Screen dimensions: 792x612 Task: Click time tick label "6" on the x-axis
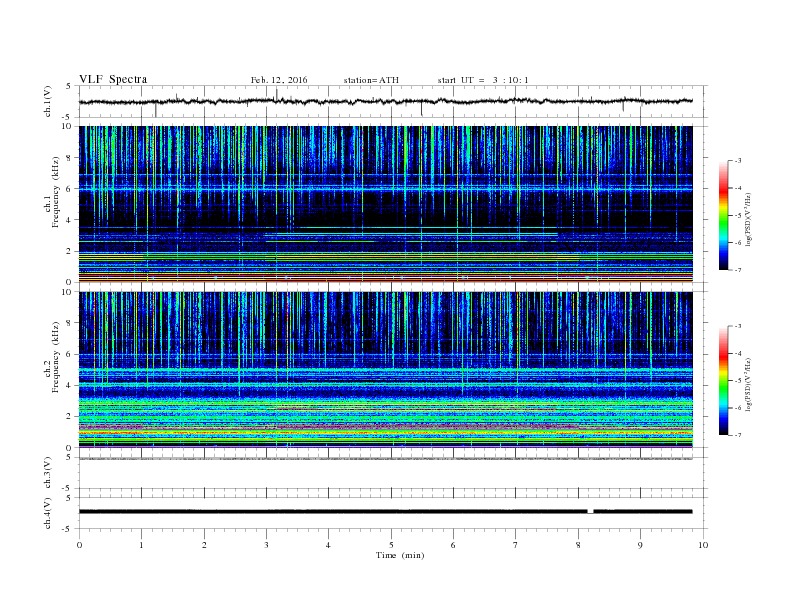[453, 545]
